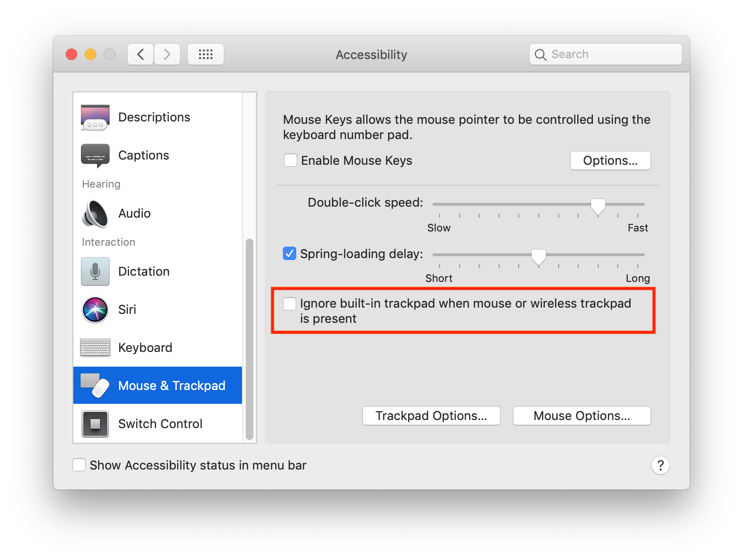Screen dimensions: 743x560
Task: Select the Siri icon
Action: 95,310
